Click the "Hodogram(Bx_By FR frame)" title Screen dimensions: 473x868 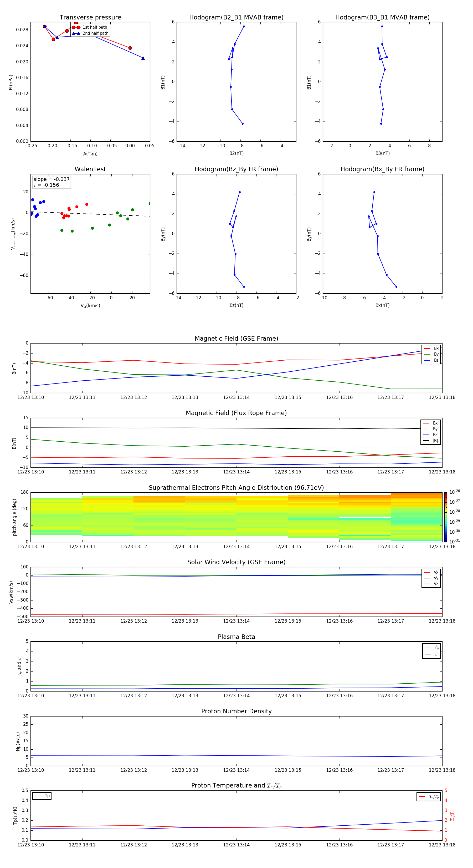382,169
